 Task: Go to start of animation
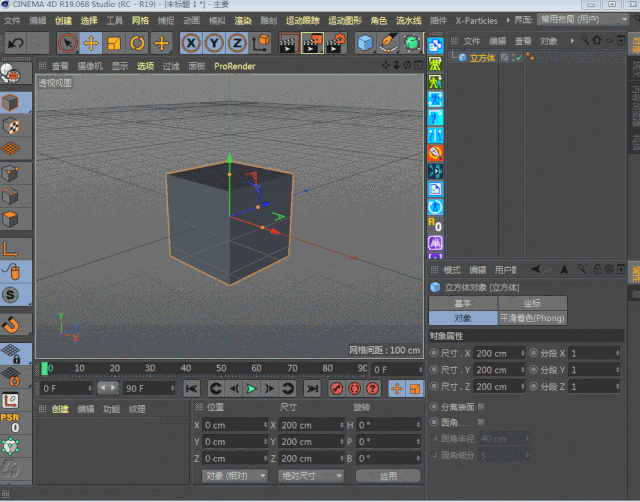[x=191, y=389]
